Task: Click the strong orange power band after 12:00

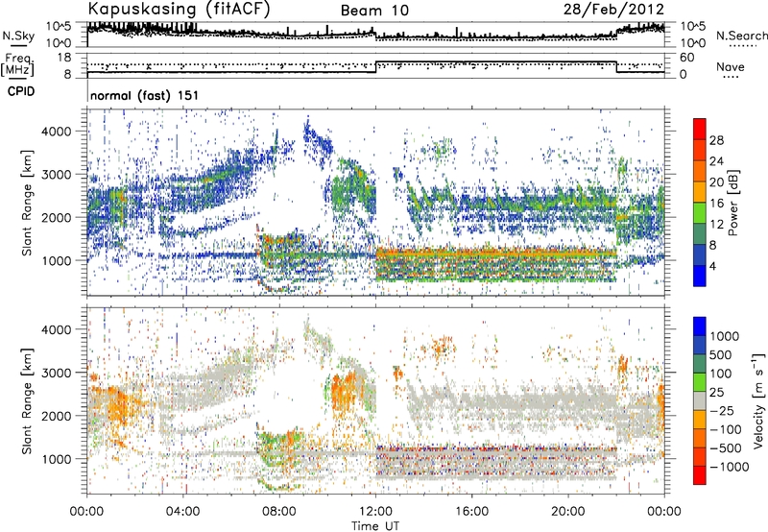Action: (495, 254)
